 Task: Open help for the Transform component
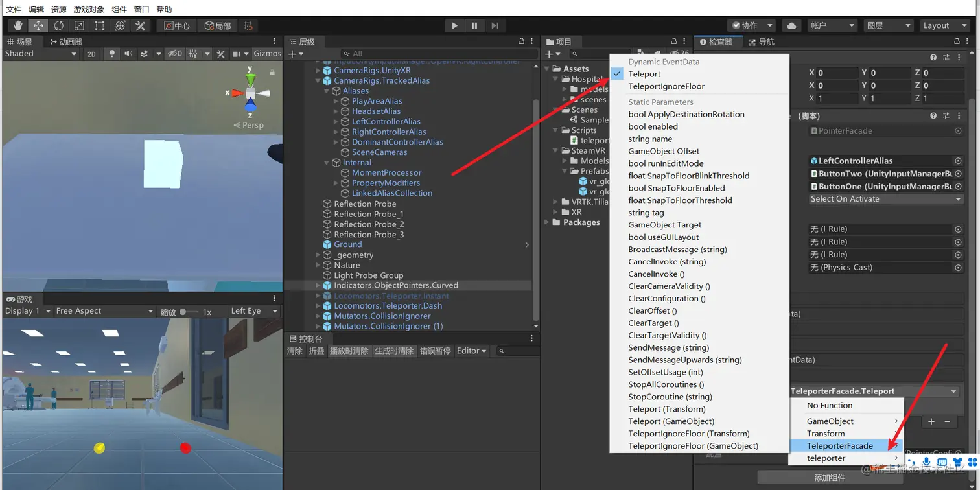[x=933, y=58]
